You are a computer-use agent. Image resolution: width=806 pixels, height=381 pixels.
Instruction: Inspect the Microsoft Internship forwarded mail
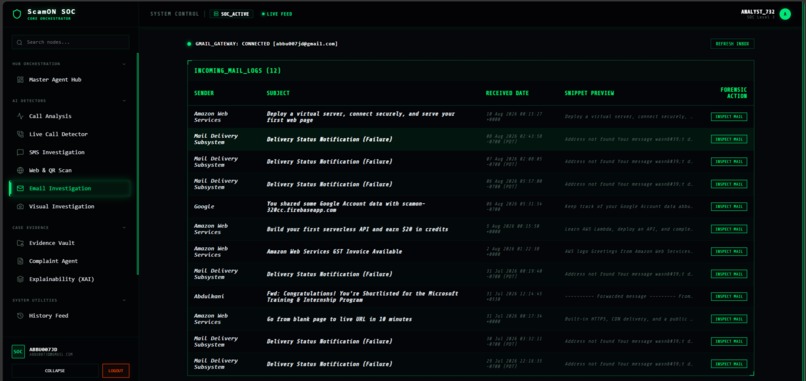tap(729, 296)
